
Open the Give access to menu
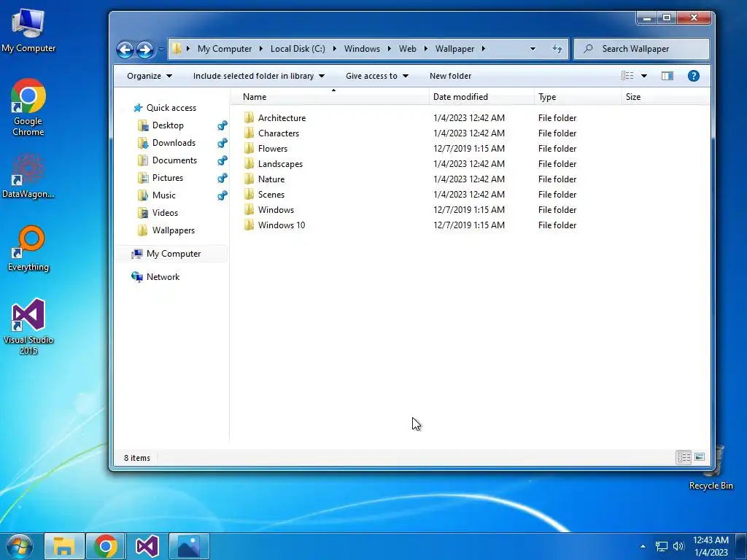pos(377,76)
